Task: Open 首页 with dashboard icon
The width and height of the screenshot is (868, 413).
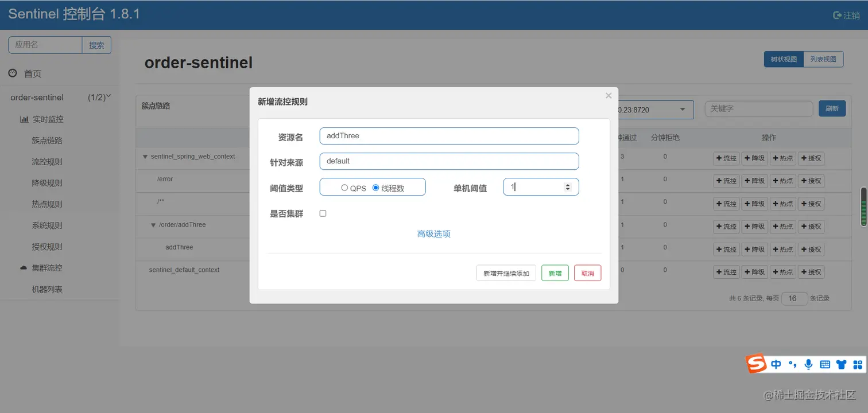Action: coord(25,73)
